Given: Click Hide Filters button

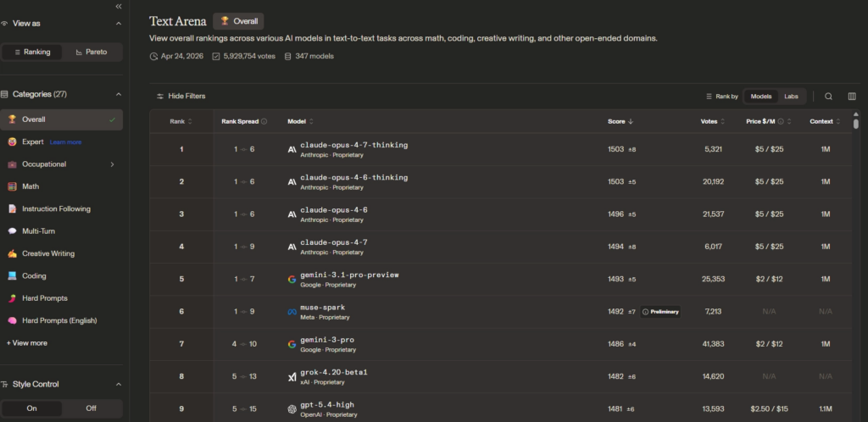Looking at the screenshot, I should pyautogui.click(x=181, y=97).
